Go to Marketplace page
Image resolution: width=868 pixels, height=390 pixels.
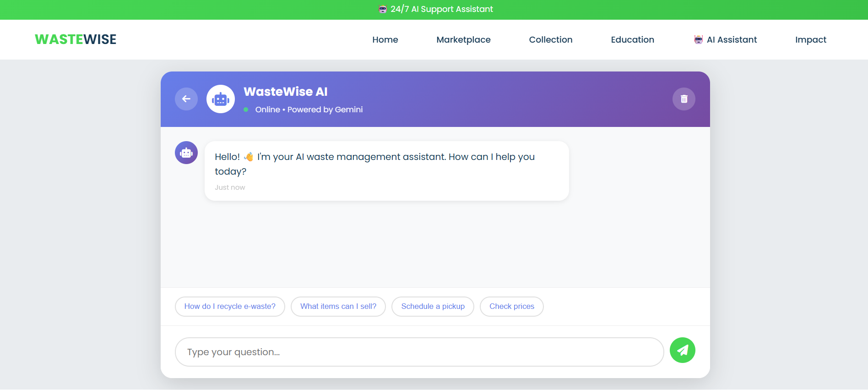point(463,39)
